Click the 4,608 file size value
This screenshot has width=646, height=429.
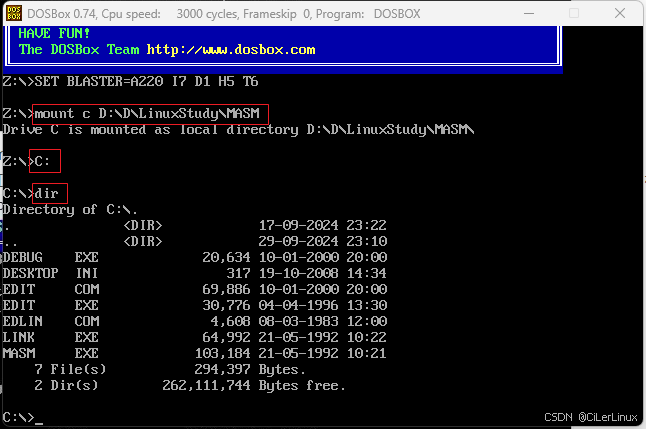tap(230, 321)
